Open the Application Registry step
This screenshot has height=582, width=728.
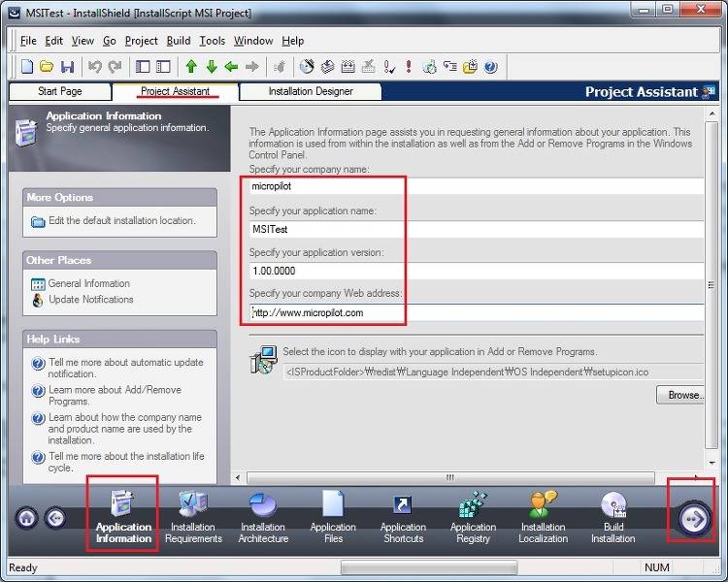tap(473, 517)
